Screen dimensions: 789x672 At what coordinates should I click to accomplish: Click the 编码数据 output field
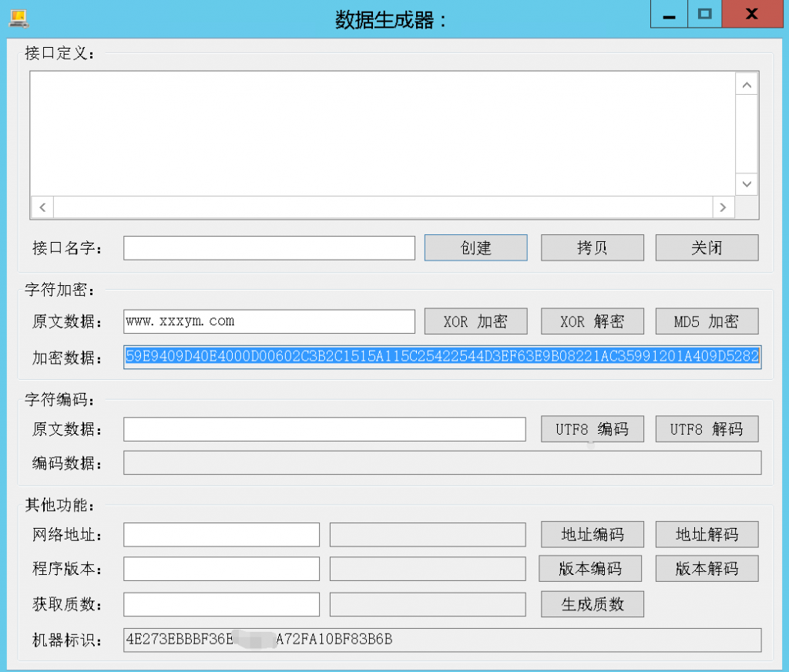442,462
